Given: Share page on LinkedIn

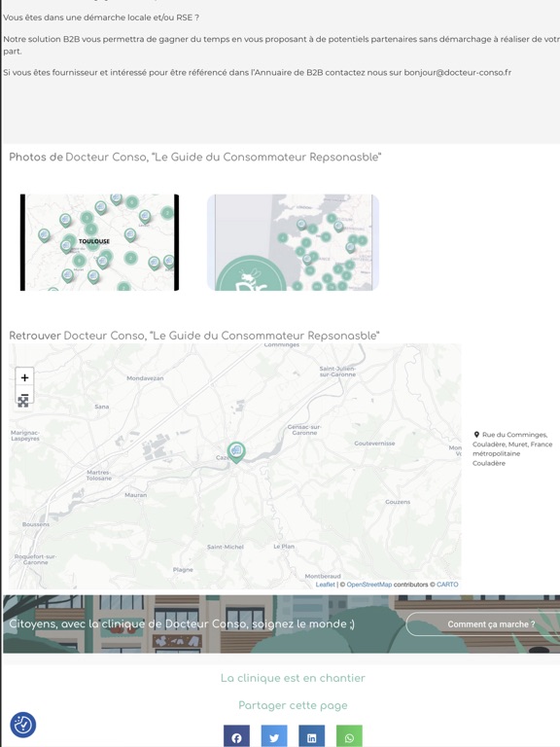Looking at the screenshot, I should tap(311, 736).
